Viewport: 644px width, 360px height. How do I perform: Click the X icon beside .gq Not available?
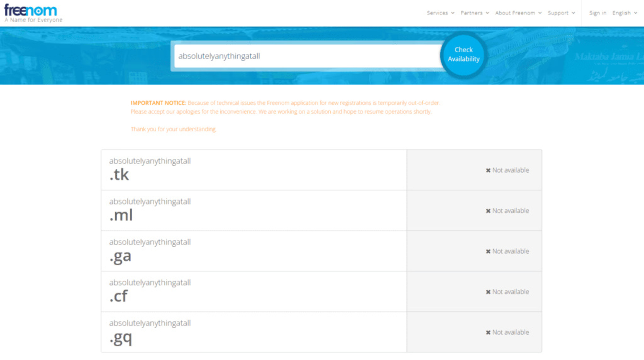point(488,332)
